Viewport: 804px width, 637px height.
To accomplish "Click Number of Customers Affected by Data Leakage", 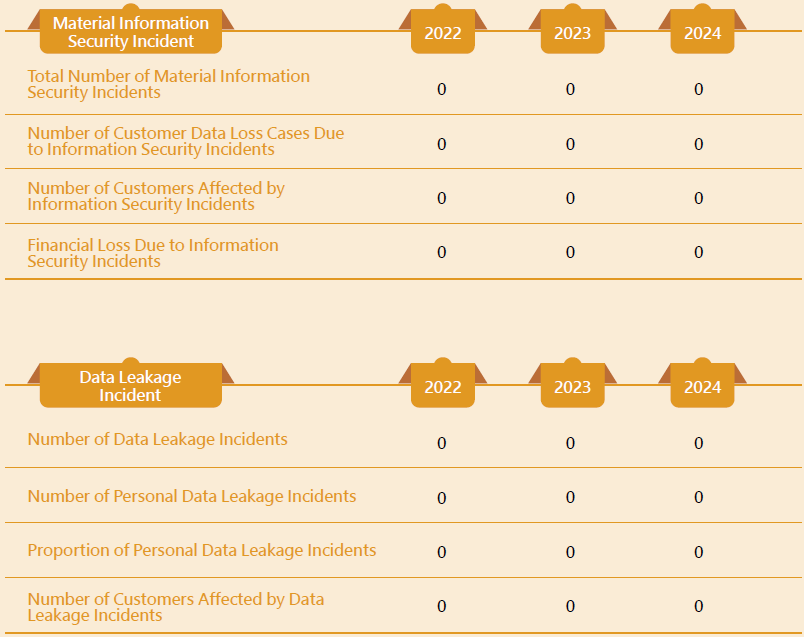I will coord(176,607).
